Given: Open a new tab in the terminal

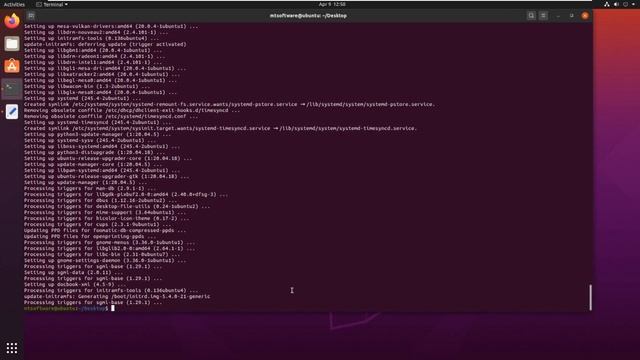Looking at the screenshot, I should click(x=31, y=16).
